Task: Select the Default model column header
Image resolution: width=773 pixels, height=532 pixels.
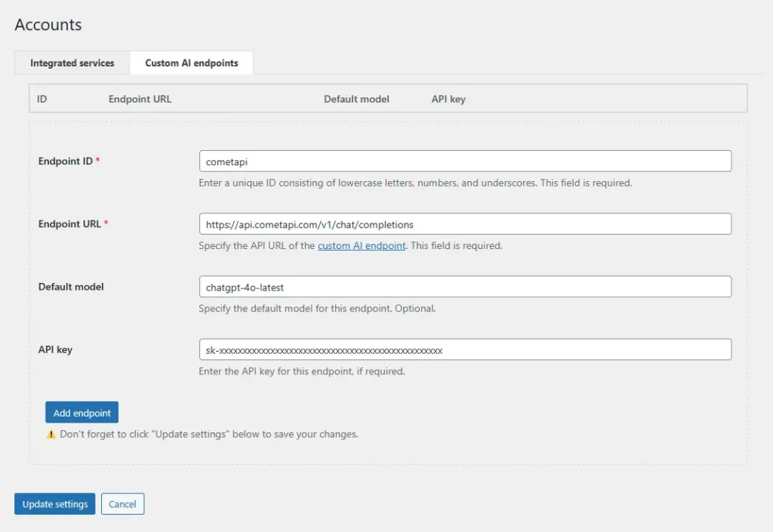Action: point(356,99)
